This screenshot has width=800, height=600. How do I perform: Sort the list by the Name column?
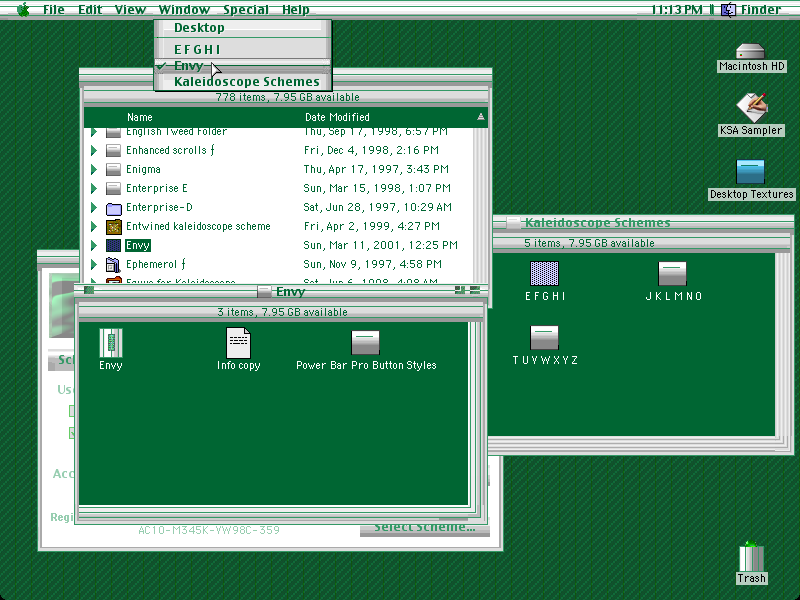point(140,117)
